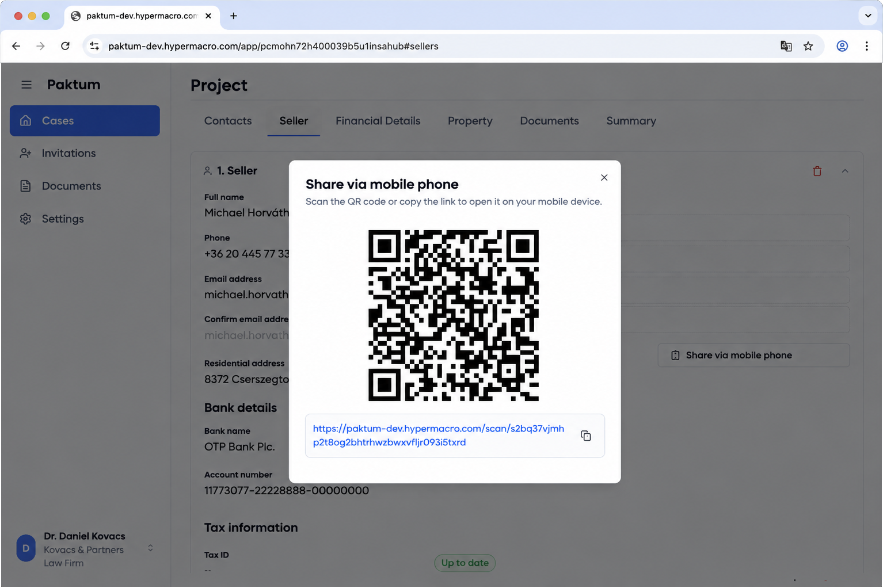Click the OTP Bank Plc. value
This screenshot has width=883, height=588.
239,447
